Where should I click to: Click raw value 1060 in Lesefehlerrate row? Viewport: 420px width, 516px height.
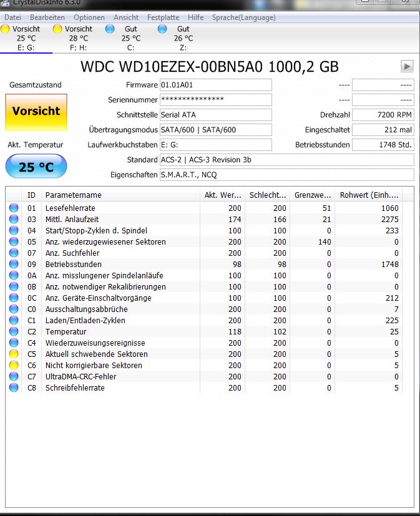[x=389, y=208]
